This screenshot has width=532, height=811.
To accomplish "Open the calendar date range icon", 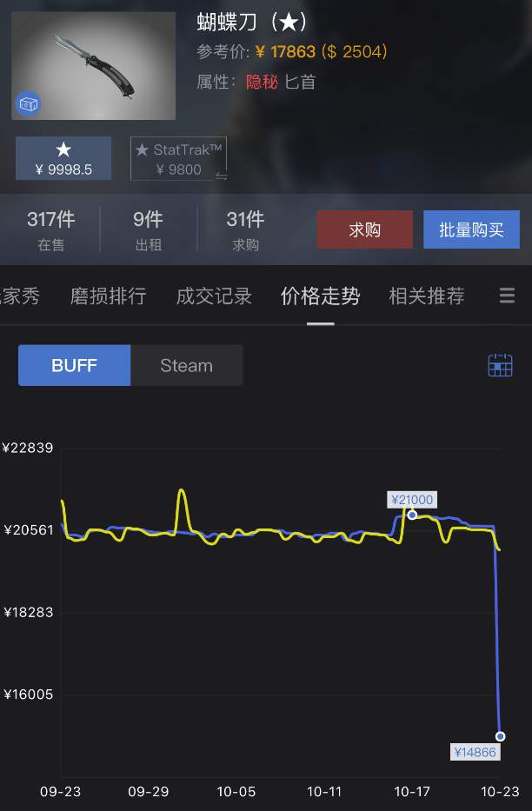I will click(500, 365).
